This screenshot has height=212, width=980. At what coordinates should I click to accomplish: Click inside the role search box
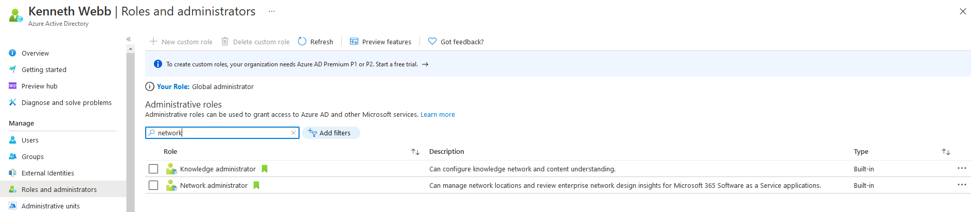(222, 133)
